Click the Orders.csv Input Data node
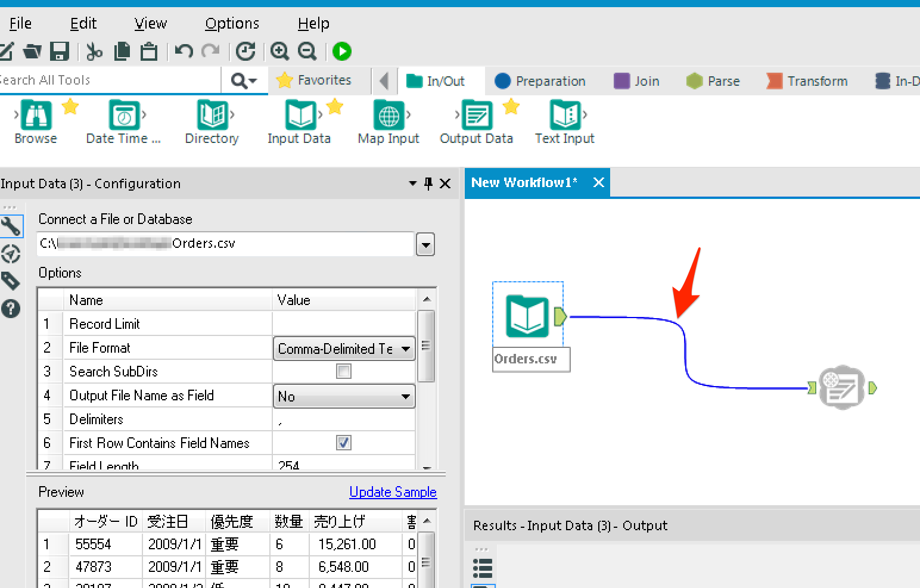Image resolution: width=920 pixels, height=588 pixels. (527, 316)
